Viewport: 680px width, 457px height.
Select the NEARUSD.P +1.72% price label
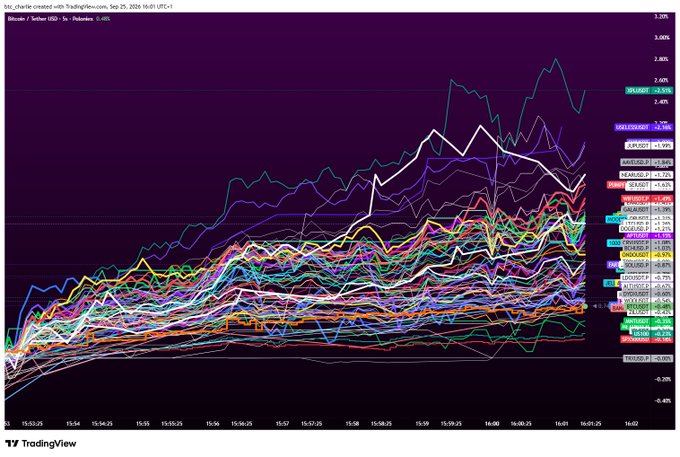click(646, 175)
